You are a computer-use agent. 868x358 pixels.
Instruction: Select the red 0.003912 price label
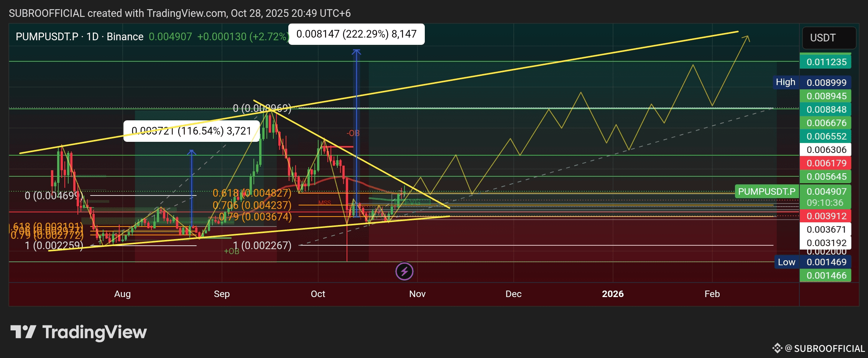pos(825,216)
